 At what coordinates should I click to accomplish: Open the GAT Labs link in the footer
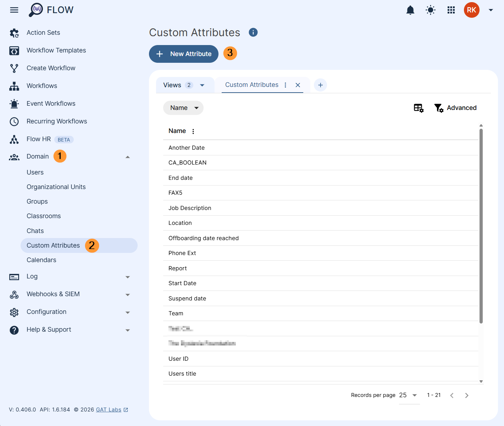point(109,409)
